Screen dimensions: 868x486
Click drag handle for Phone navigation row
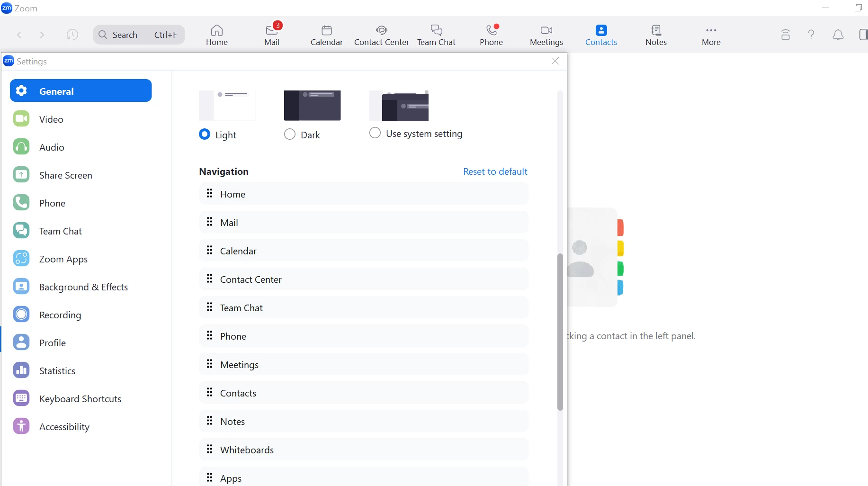(210, 335)
